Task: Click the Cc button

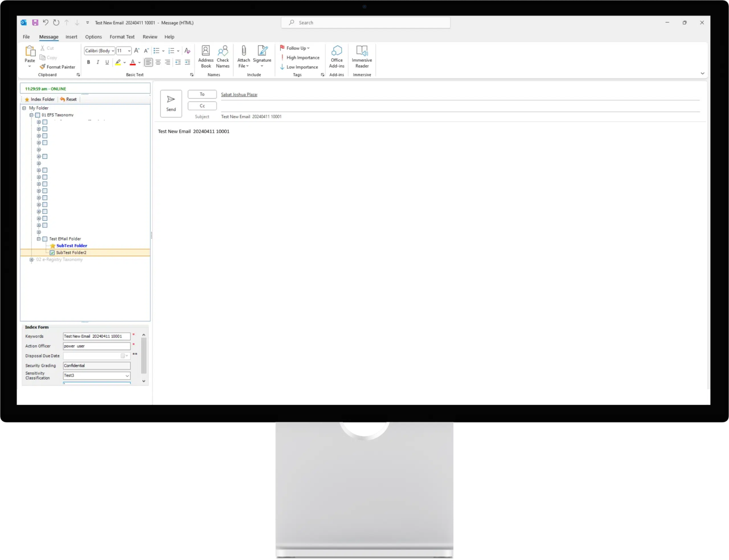Action: [x=202, y=106]
